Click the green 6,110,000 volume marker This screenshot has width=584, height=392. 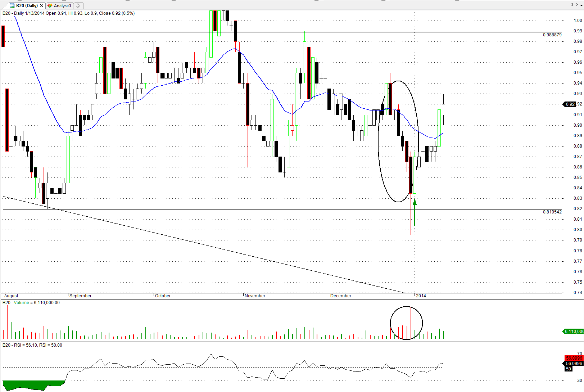[573, 331]
